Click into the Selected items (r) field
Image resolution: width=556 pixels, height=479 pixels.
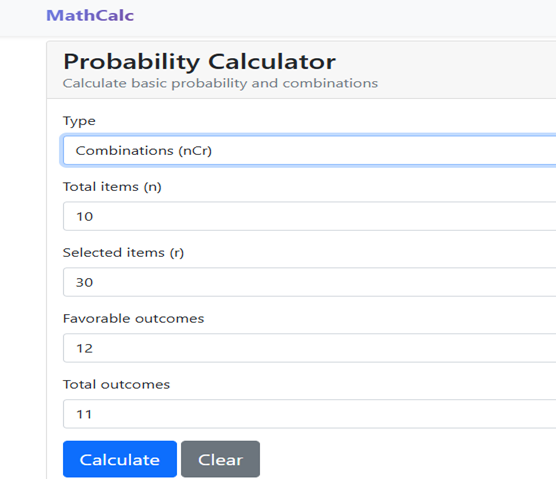tap(309, 282)
